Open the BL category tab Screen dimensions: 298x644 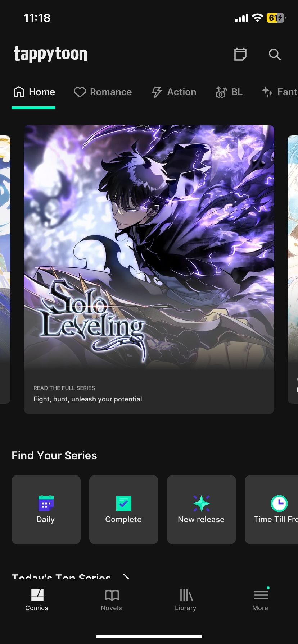(229, 92)
